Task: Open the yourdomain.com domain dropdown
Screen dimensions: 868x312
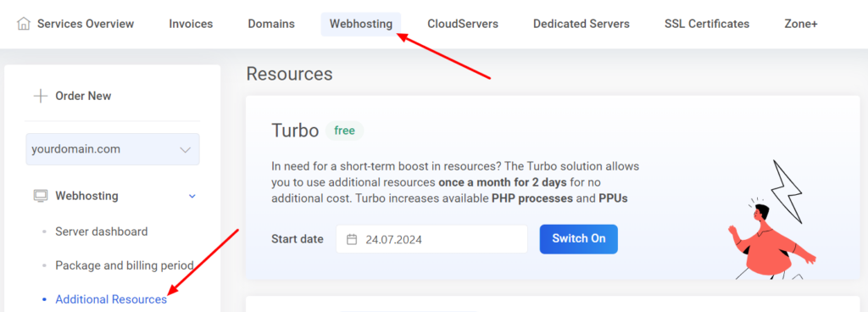Action: tap(113, 149)
